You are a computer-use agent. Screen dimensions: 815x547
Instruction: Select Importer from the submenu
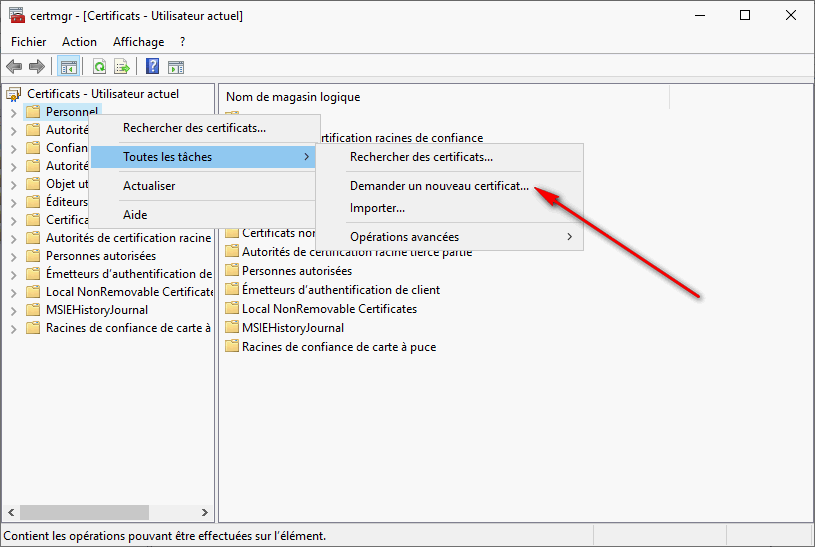pyautogui.click(x=377, y=208)
